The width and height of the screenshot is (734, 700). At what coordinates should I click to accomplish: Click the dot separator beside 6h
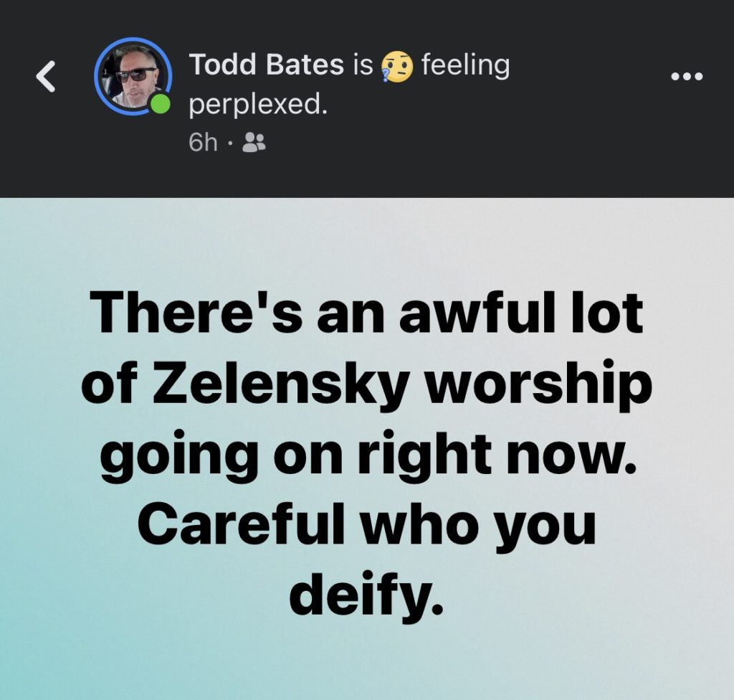click(x=229, y=143)
